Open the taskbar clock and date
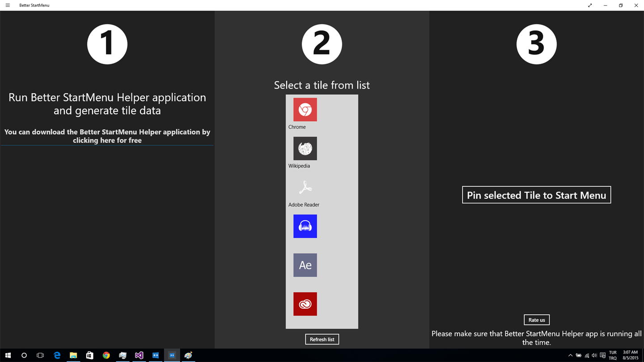 631,355
